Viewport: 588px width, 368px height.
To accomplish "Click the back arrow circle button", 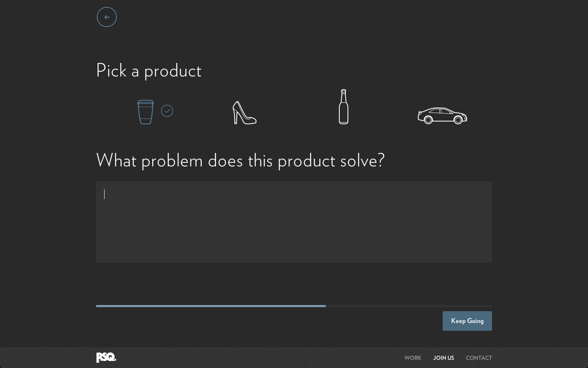I will 107,17.
